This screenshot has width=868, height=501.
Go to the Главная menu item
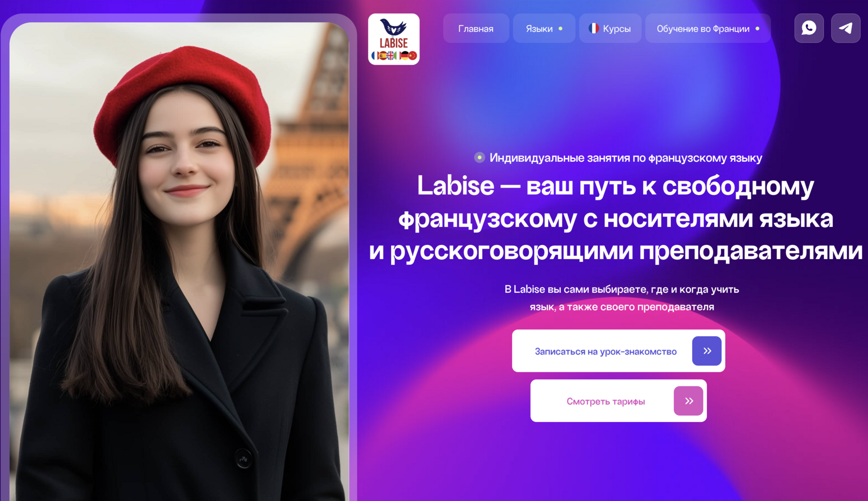[x=476, y=28]
